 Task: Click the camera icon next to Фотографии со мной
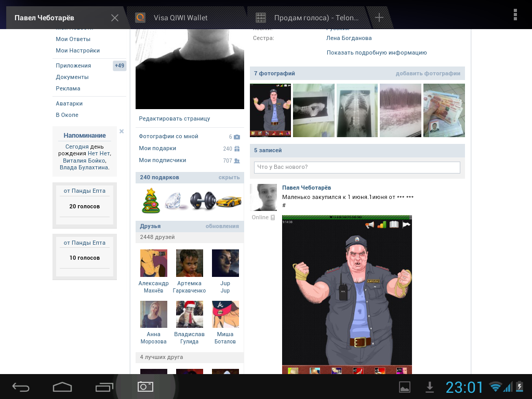point(237,137)
